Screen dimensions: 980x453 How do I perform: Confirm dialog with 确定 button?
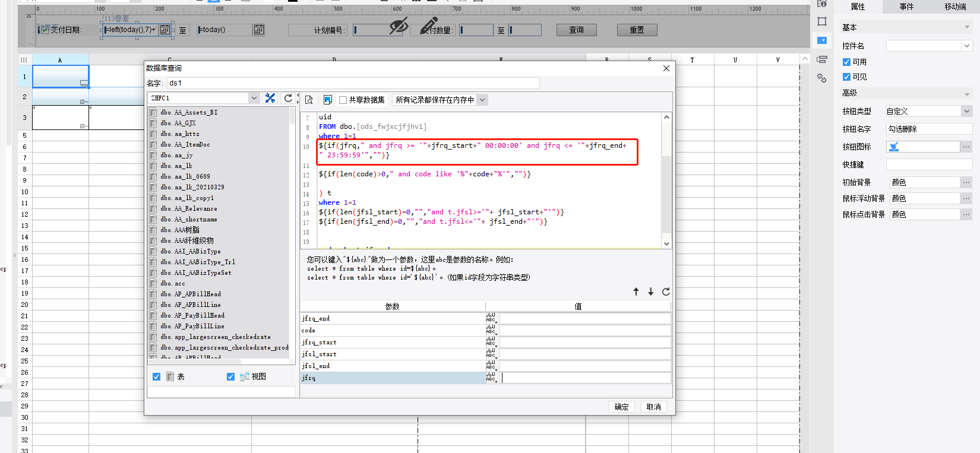621,407
